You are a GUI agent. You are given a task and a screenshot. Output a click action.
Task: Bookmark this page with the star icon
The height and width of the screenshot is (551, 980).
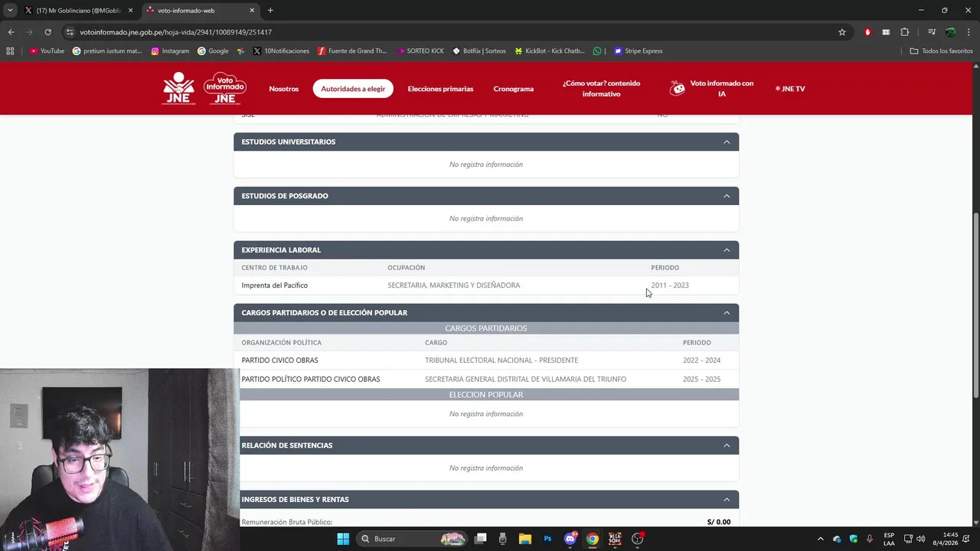842,32
